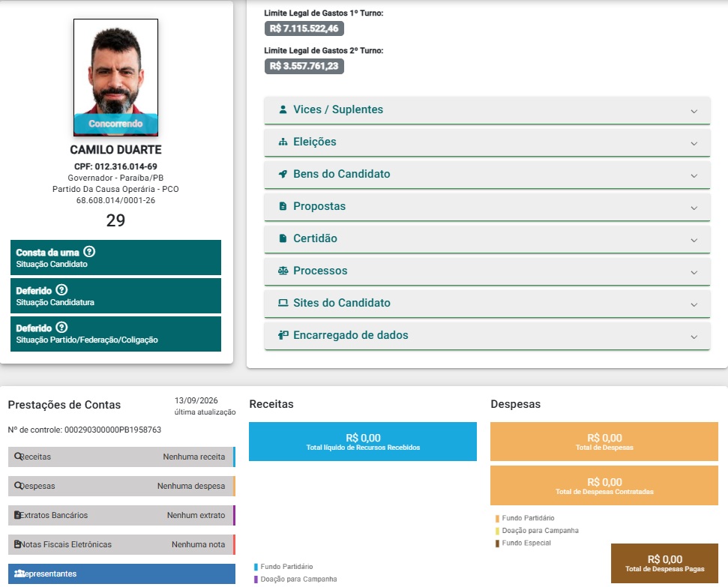The width and height of the screenshot is (728, 587).
Task: Open the Despesas row in Prestações de Contas
Action: (x=121, y=486)
